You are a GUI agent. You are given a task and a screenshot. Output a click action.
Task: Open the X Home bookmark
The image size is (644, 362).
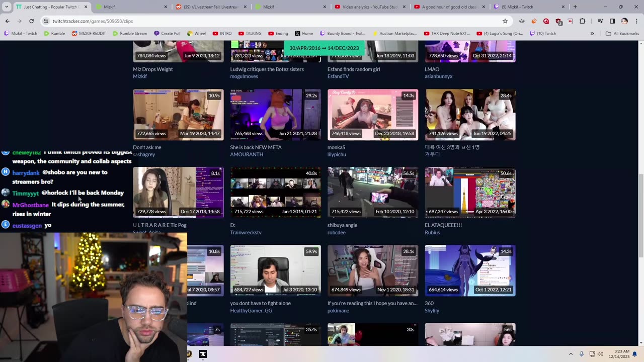[303, 34]
